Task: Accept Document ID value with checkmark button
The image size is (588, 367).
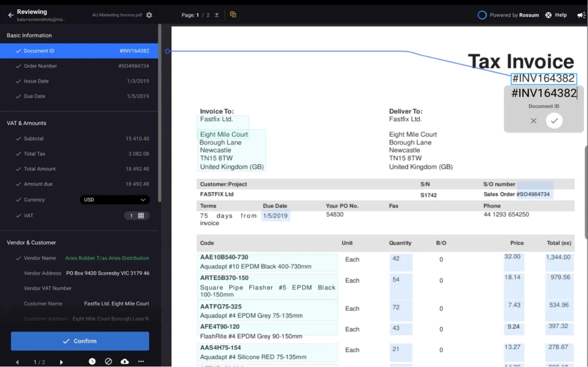Action: click(x=554, y=120)
